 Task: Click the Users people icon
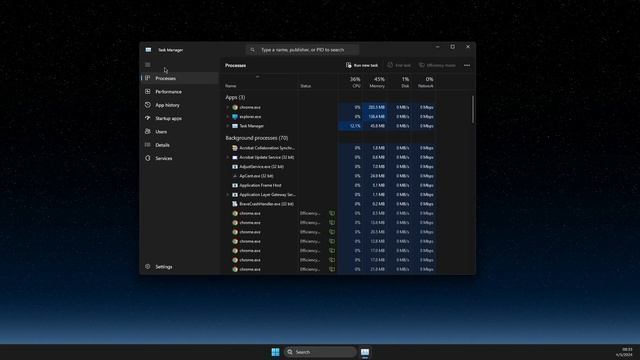tap(148, 131)
